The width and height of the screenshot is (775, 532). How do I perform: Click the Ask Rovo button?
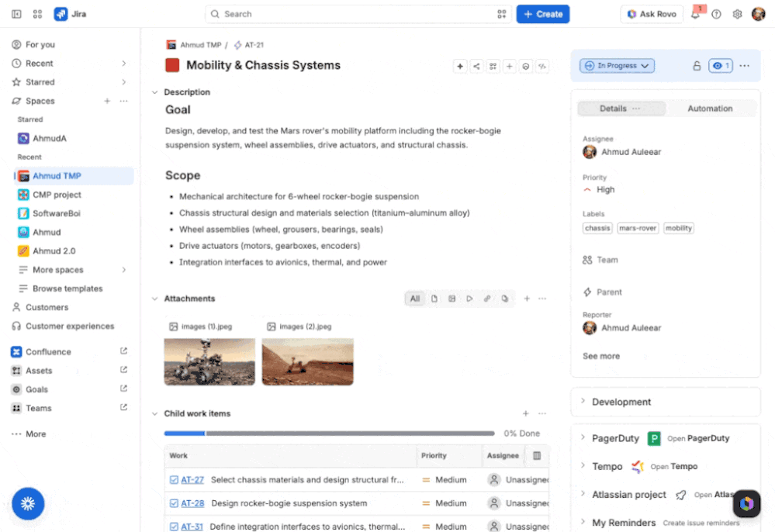[x=652, y=14]
